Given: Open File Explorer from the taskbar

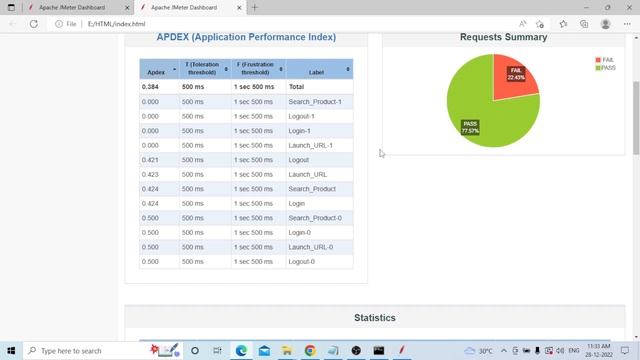Looking at the screenshot, I should (287, 351).
